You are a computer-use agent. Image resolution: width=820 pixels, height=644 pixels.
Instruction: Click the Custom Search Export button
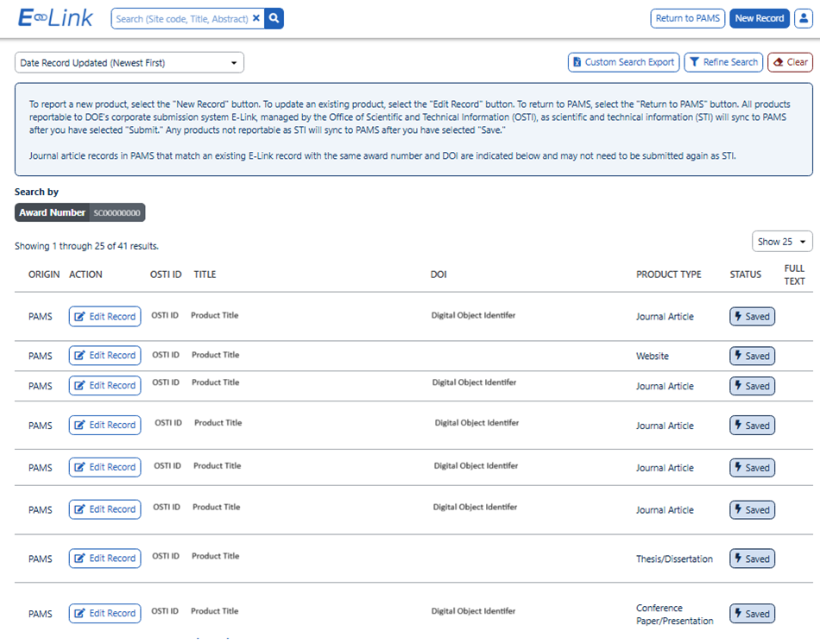(x=622, y=62)
